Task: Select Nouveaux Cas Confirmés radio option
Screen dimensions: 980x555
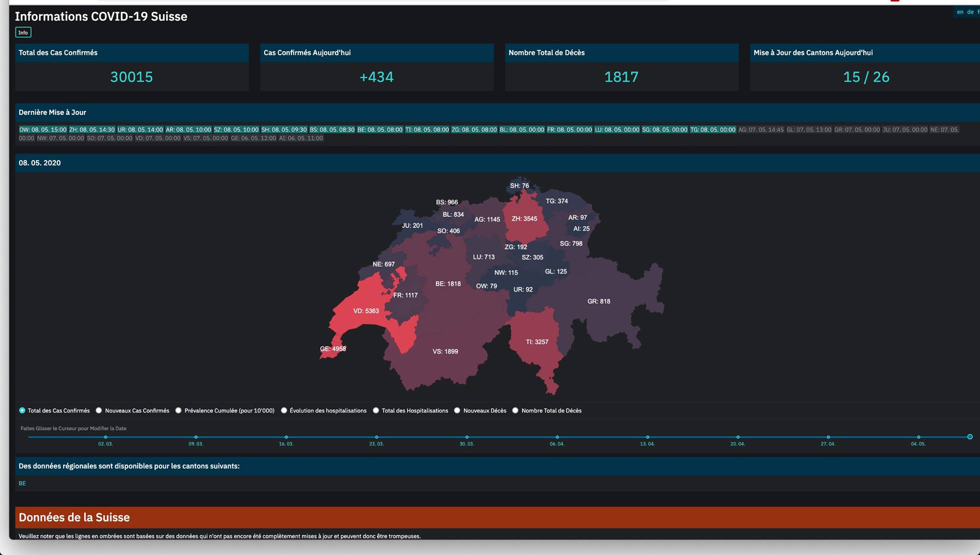Action: point(99,411)
